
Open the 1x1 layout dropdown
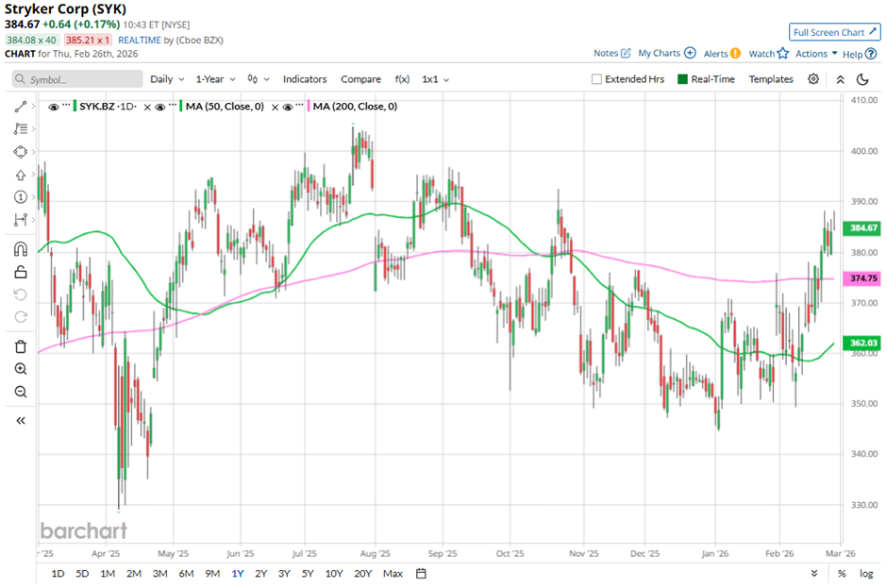pyautogui.click(x=436, y=79)
